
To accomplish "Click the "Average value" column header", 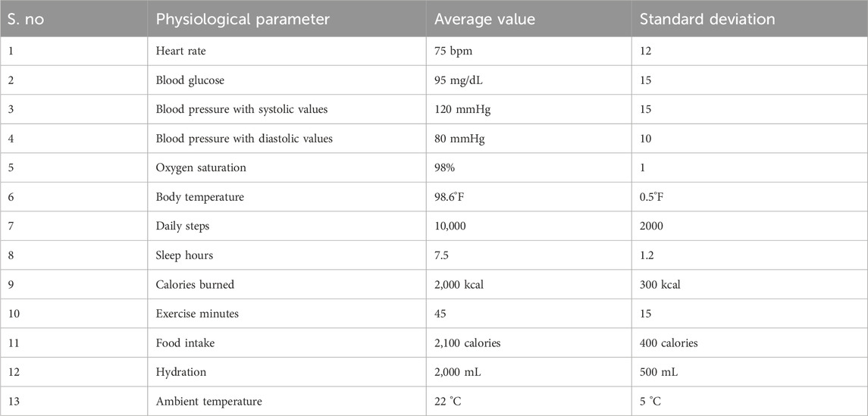I will (x=484, y=19).
